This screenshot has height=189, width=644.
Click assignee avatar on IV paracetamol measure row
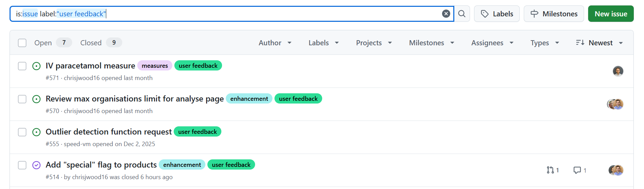pyautogui.click(x=618, y=71)
